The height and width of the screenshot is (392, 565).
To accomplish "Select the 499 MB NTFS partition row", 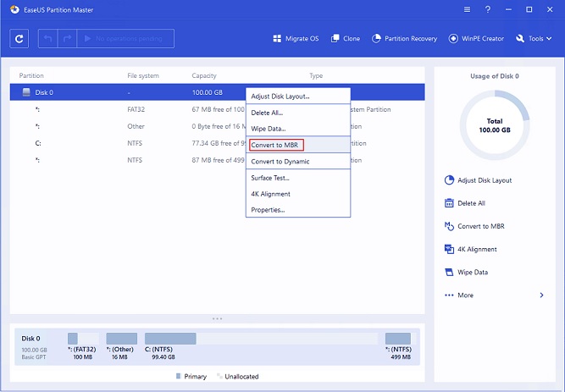I will 218,160.
